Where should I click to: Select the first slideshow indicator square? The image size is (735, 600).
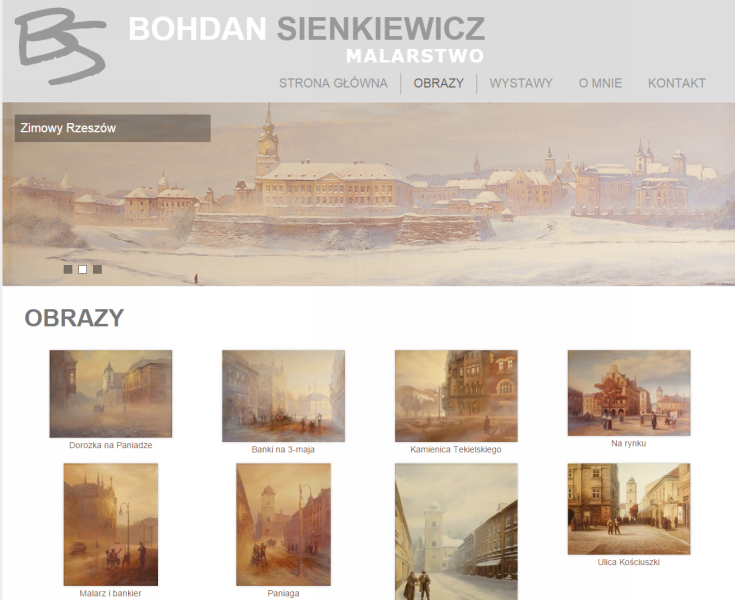(68, 269)
